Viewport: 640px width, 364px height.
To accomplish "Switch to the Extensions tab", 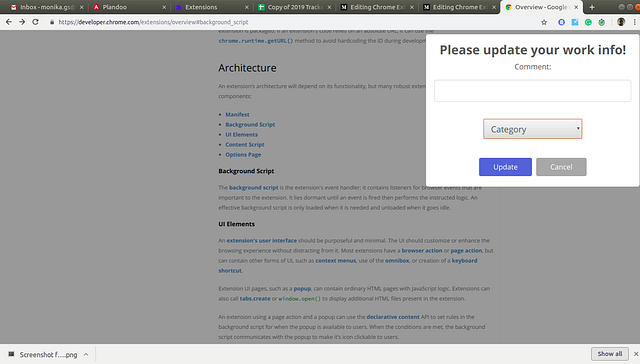I will (212, 7).
